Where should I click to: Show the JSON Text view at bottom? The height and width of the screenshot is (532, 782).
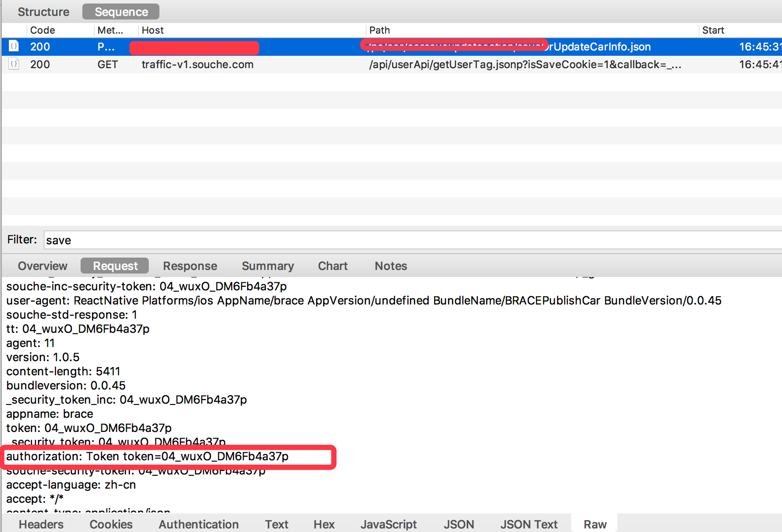point(529,524)
